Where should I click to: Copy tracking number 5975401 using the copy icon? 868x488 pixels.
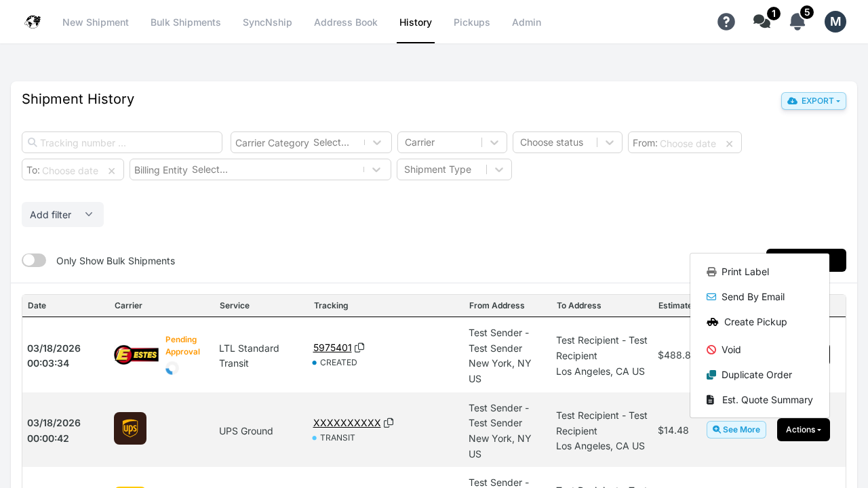[359, 347]
